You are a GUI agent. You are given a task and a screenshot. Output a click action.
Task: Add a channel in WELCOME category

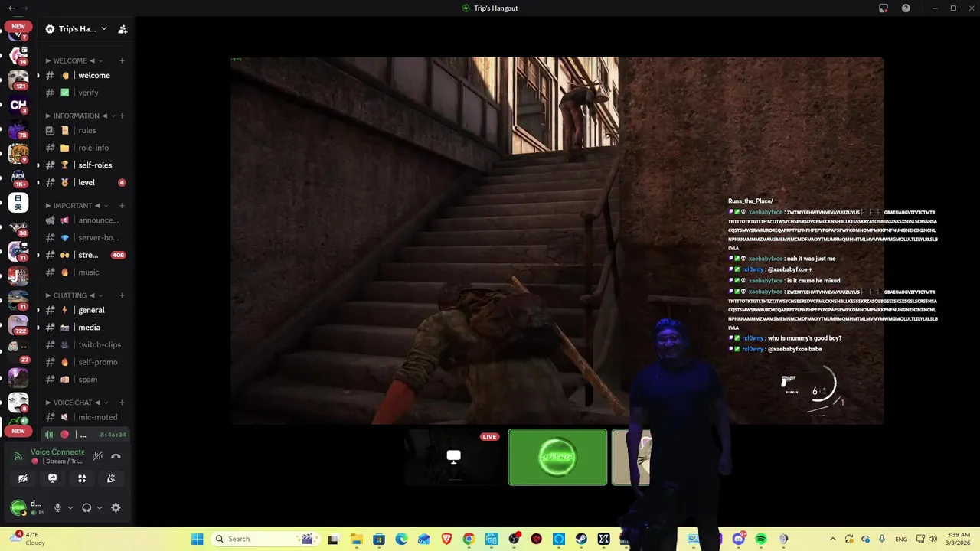[x=122, y=60]
